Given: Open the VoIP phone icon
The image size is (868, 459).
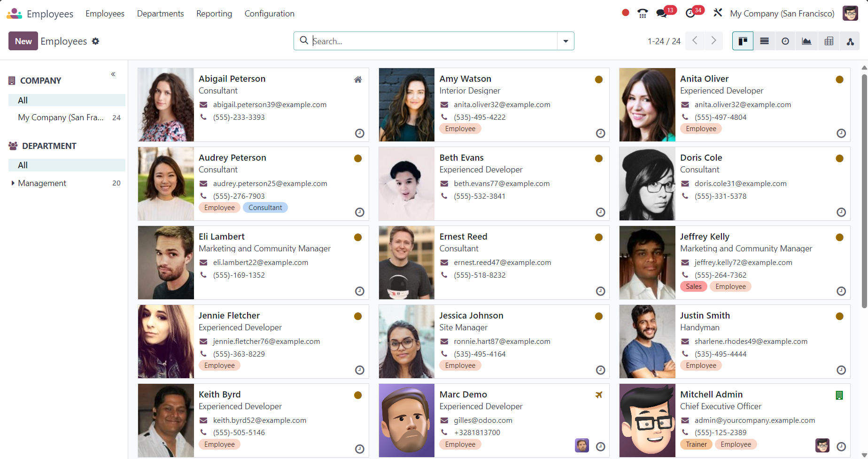Looking at the screenshot, I should (x=643, y=13).
